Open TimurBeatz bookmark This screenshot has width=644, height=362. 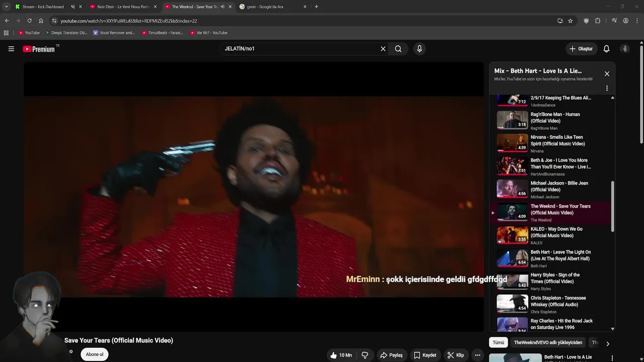(163, 33)
